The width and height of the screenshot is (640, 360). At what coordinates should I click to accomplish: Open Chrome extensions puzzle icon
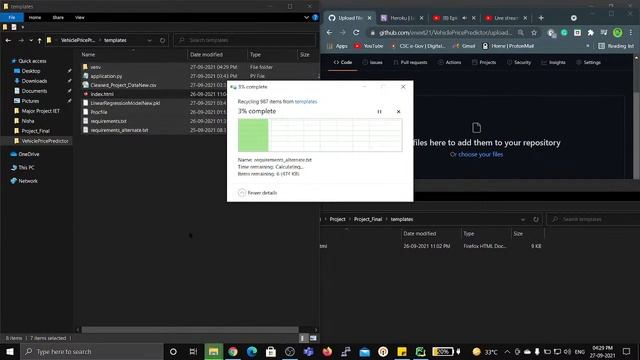coord(590,32)
